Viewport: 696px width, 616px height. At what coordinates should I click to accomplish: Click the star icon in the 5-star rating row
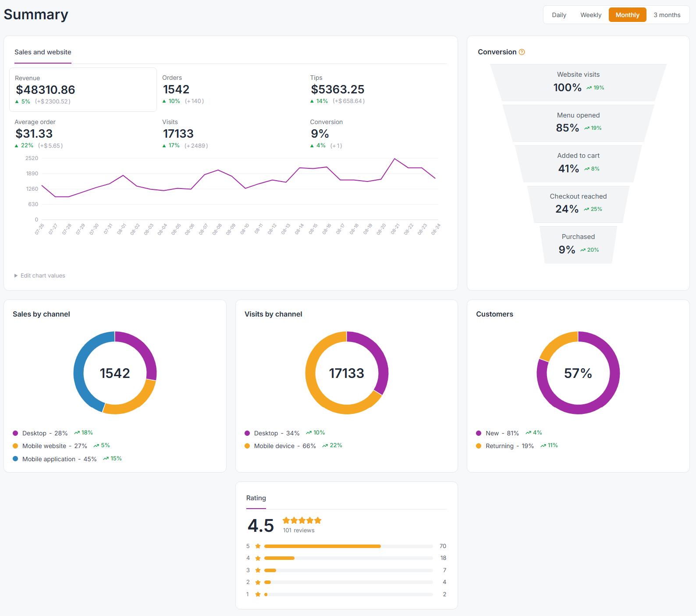coord(258,546)
